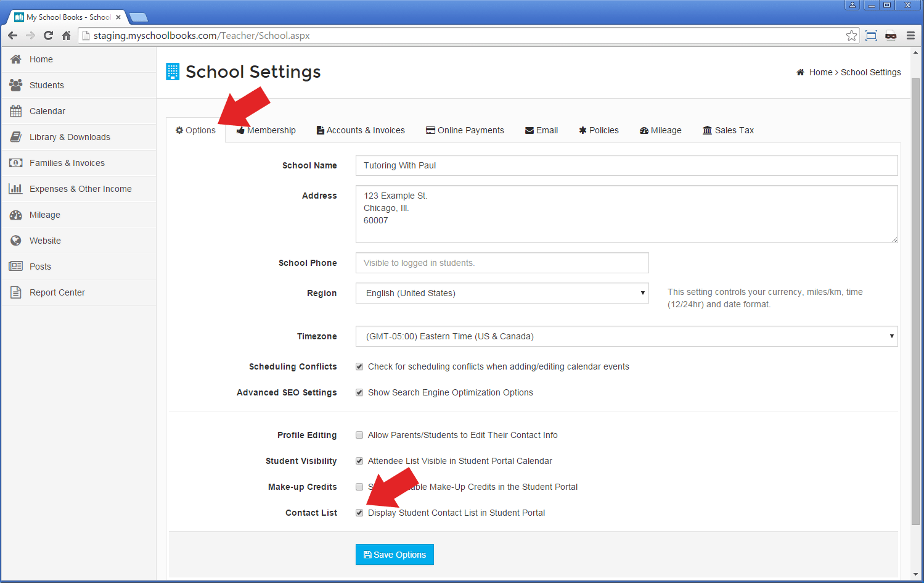
Task: Disable Display Student Contact List in Student Portal
Action: click(359, 513)
